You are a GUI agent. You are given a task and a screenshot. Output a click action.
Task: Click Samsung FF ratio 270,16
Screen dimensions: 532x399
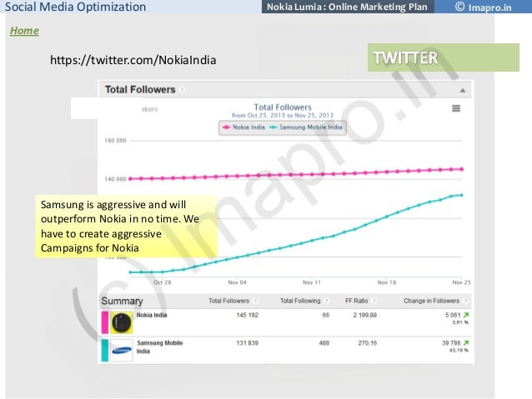point(368,343)
